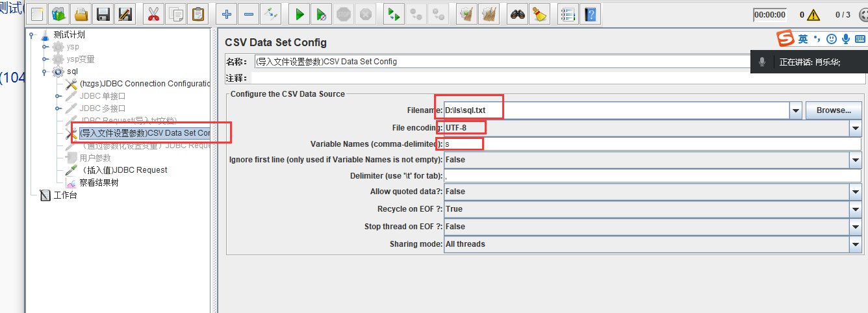Select the JDBC 多接口 tree item
This screenshot has width=868, height=313.
click(x=103, y=108)
